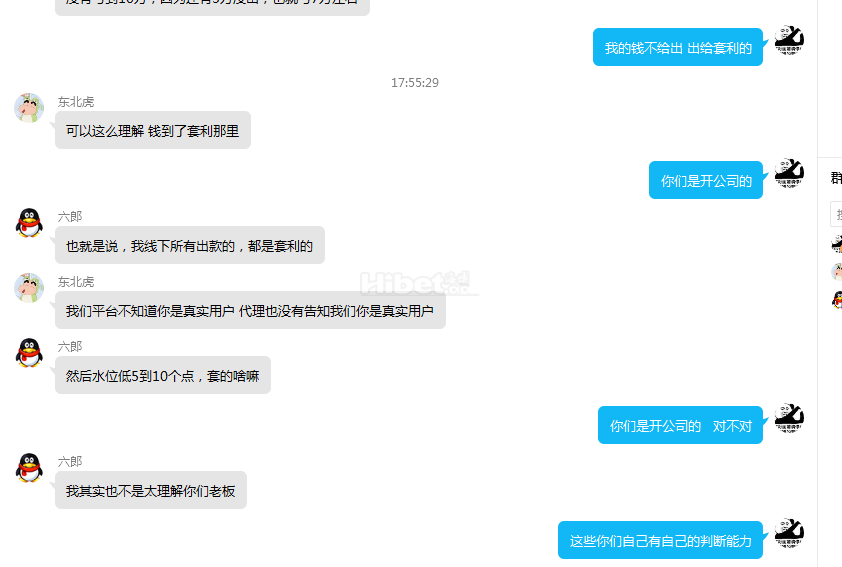Screen dimensions: 842x567
Task: Click the 17:55:29 timestamp divider
Action: [415, 83]
